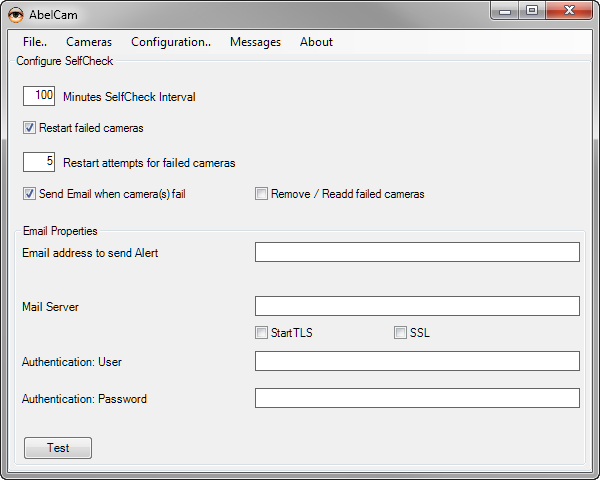Click the Minutes SelfCheck Interval field
This screenshot has width=600, height=480.
pyautogui.click(x=39, y=96)
